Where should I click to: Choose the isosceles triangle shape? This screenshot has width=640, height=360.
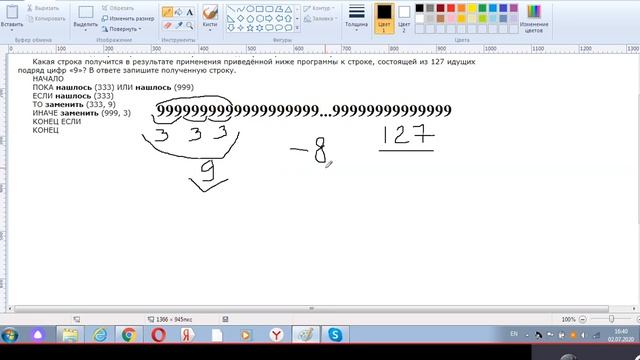[289, 9]
